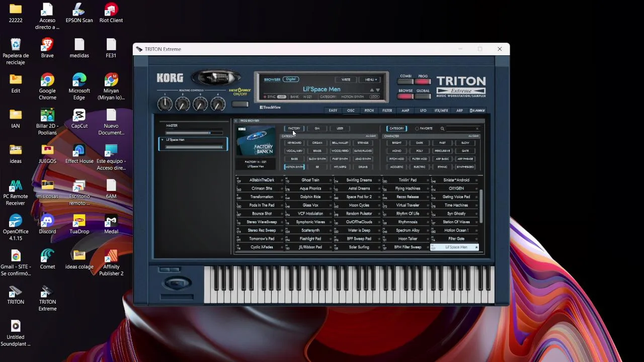Click the WRITE button
The height and width of the screenshot is (362, 644).
point(346,79)
